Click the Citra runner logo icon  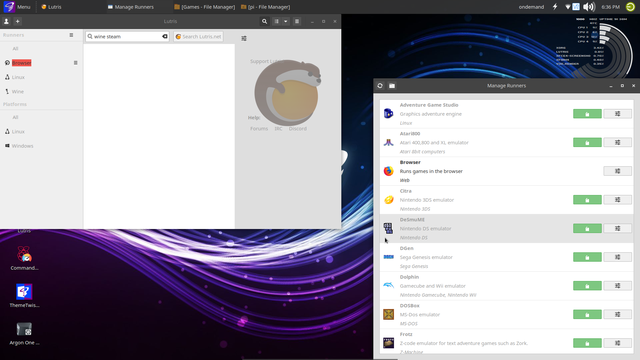(x=389, y=200)
